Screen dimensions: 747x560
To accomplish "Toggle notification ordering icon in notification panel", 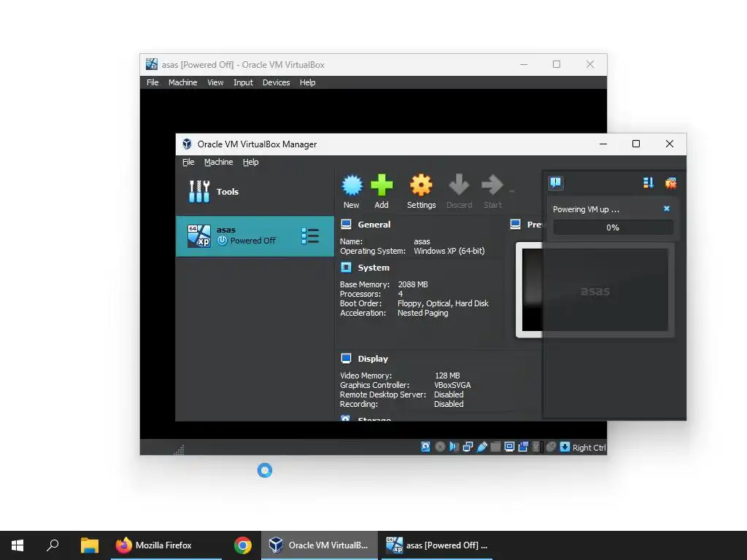I will 649,183.
